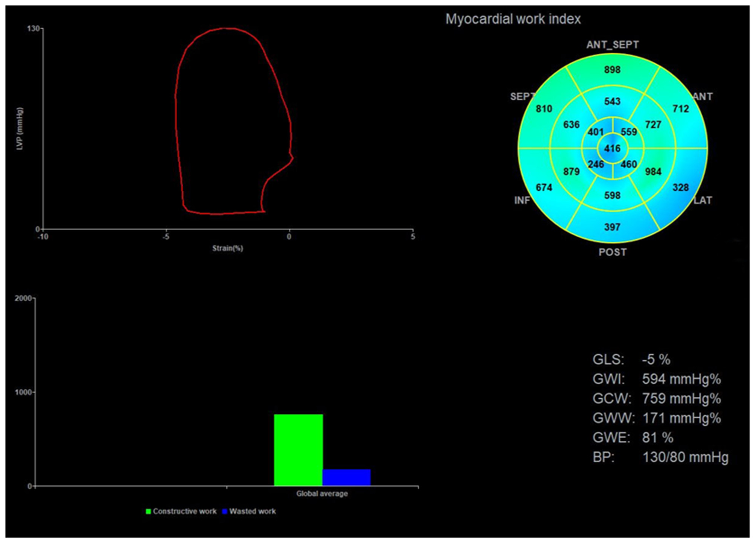This screenshot has width=756, height=544.
Task: Select the anterior basal segment 712
Action: [x=680, y=109]
